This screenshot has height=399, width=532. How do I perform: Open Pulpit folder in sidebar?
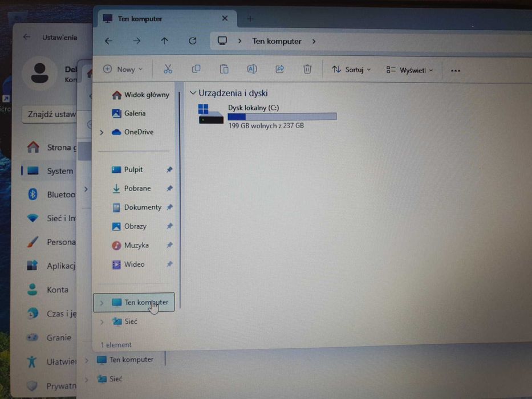tap(127, 170)
